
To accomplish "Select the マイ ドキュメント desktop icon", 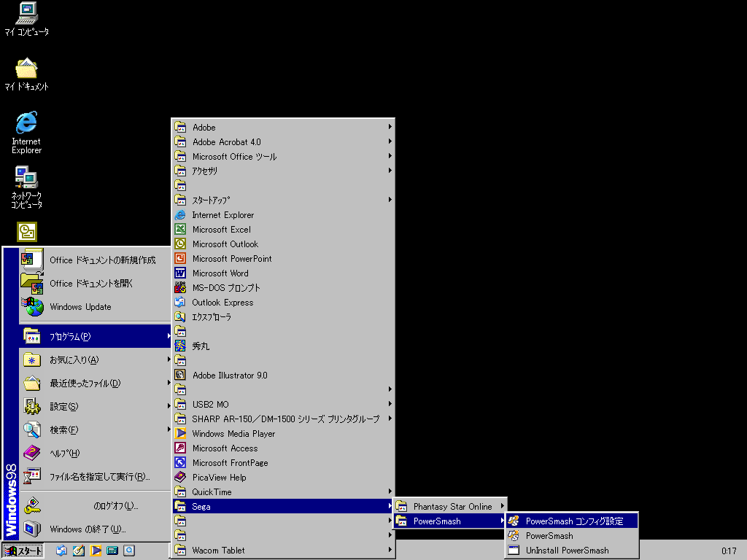I will tap(27, 74).
